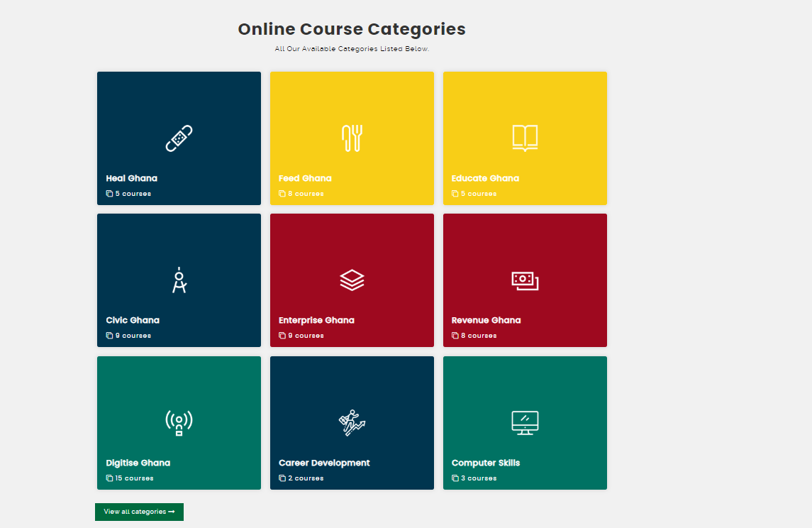Click the banknote icon on Revenue Ghana
Screen dimensions: 812x528
(x=525, y=280)
